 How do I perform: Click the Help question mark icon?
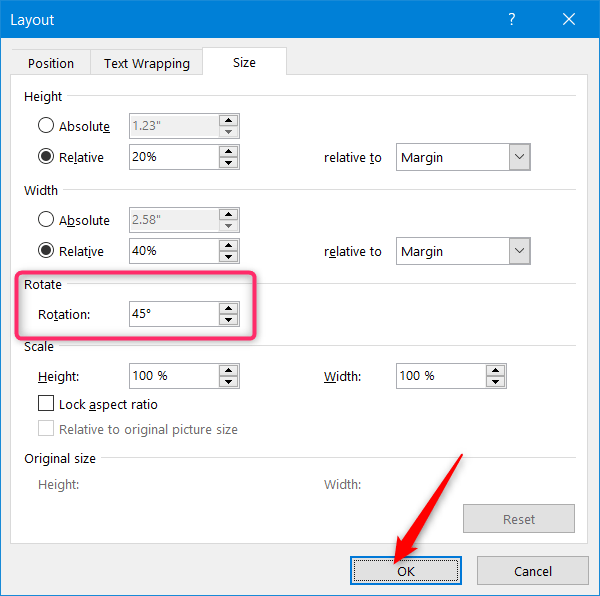tap(512, 19)
